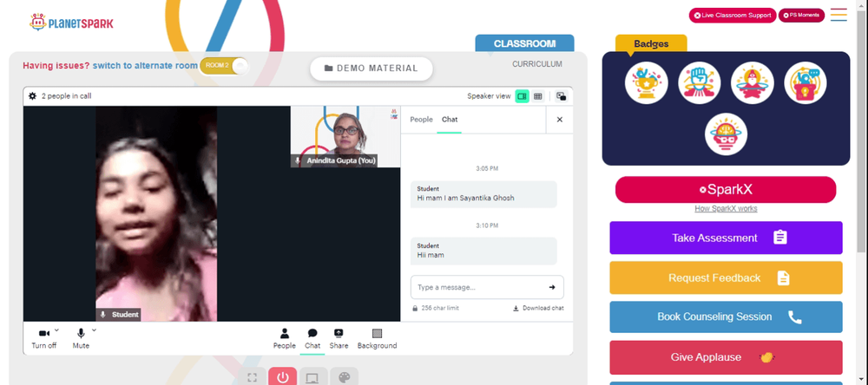Click the phone icon on Book Counseling Session
The width and height of the screenshot is (868, 385).
[795, 317]
